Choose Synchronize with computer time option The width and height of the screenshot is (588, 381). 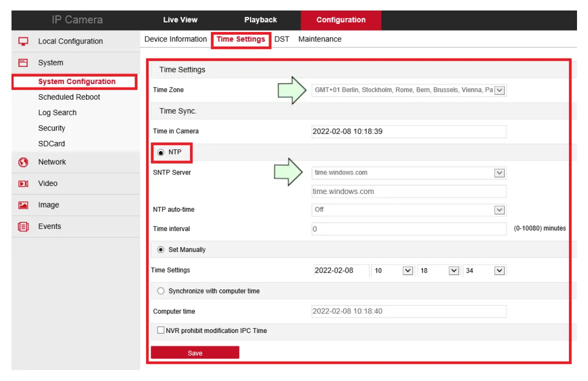coord(161,291)
